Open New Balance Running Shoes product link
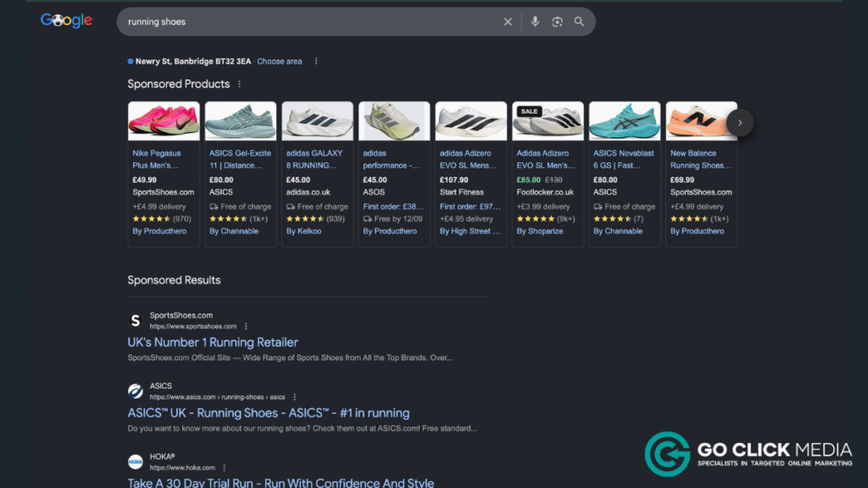 701,159
